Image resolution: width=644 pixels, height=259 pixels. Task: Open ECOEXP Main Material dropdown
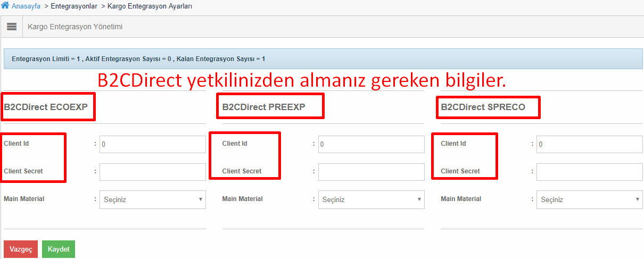(x=153, y=199)
